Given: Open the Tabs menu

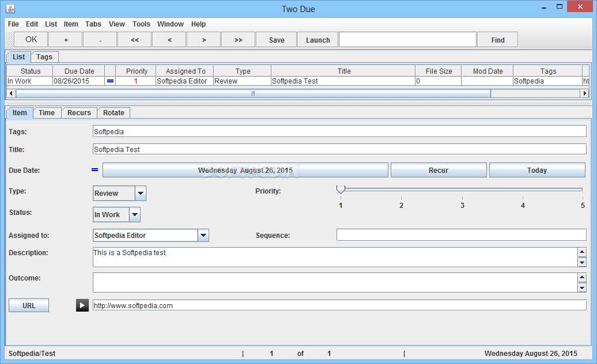Looking at the screenshot, I should pos(93,24).
